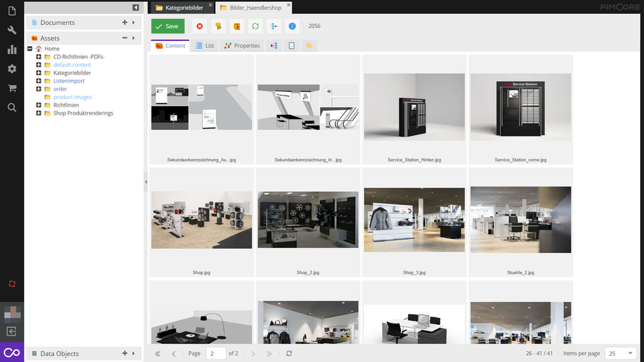Viewport: 644px width, 362px height.
Task: Open the yellow tags tab icon
Action: click(x=309, y=45)
